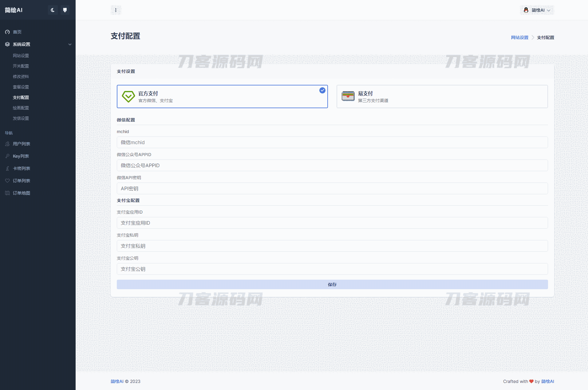The height and width of the screenshot is (390, 588).
Task: Open 套餐设置 submenu item
Action: pyautogui.click(x=21, y=87)
